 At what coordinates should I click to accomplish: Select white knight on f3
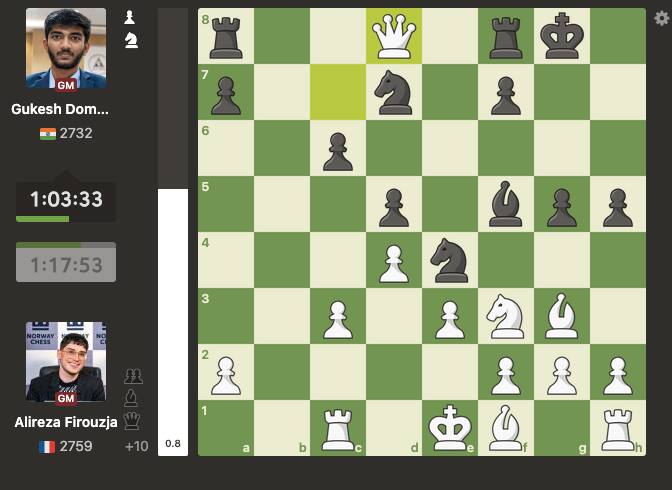506,316
